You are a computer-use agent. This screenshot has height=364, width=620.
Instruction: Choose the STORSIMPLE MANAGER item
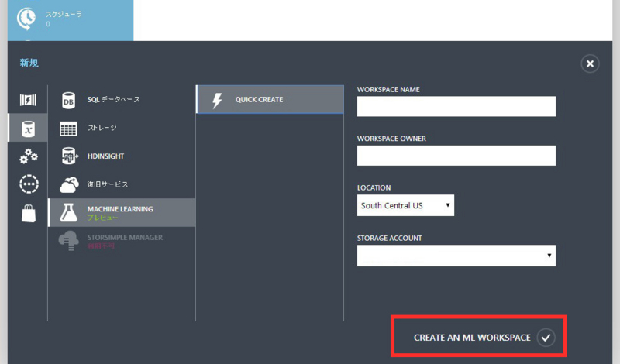click(x=122, y=241)
